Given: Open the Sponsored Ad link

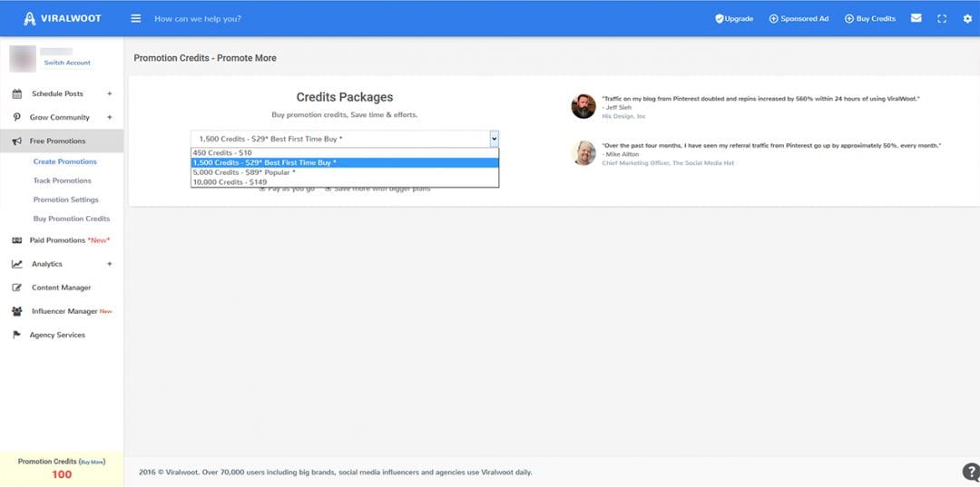Looking at the screenshot, I should point(799,19).
